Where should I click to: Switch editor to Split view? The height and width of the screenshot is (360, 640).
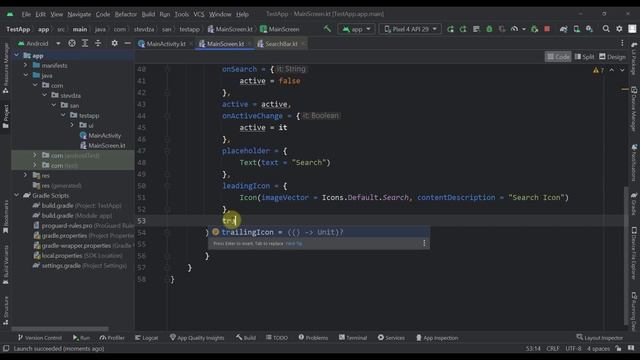tap(584, 57)
